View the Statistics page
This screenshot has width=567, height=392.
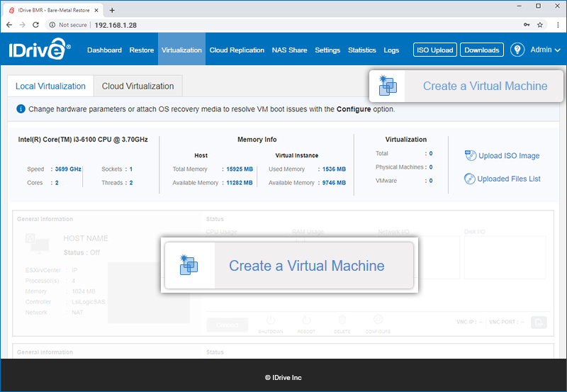click(362, 50)
